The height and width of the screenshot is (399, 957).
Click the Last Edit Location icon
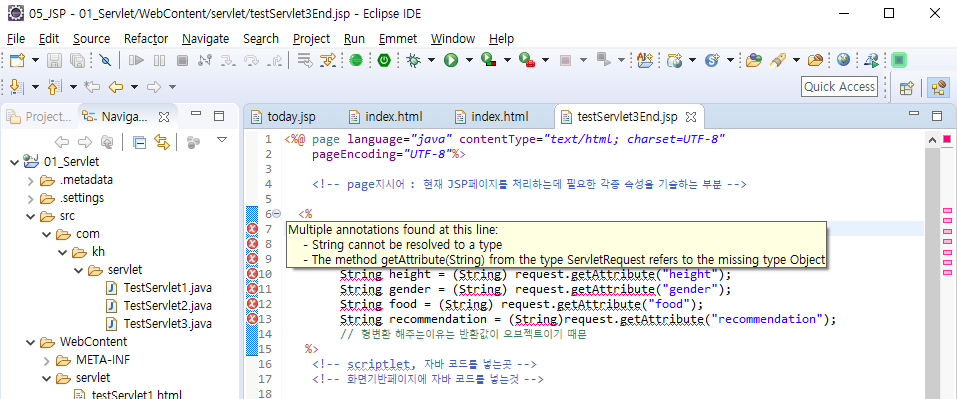92,87
